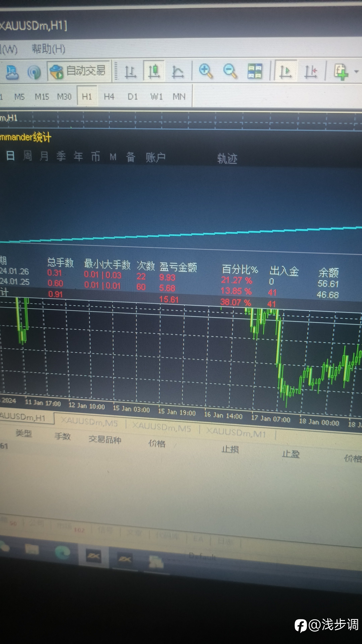Viewport: 362px width, 644px height.
Task: Click the total lots value 0.91
Action: click(55, 294)
